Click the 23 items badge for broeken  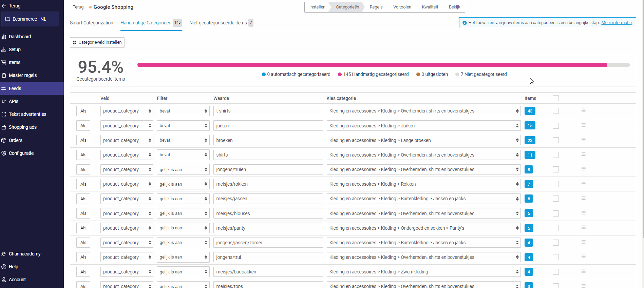[x=530, y=140]
